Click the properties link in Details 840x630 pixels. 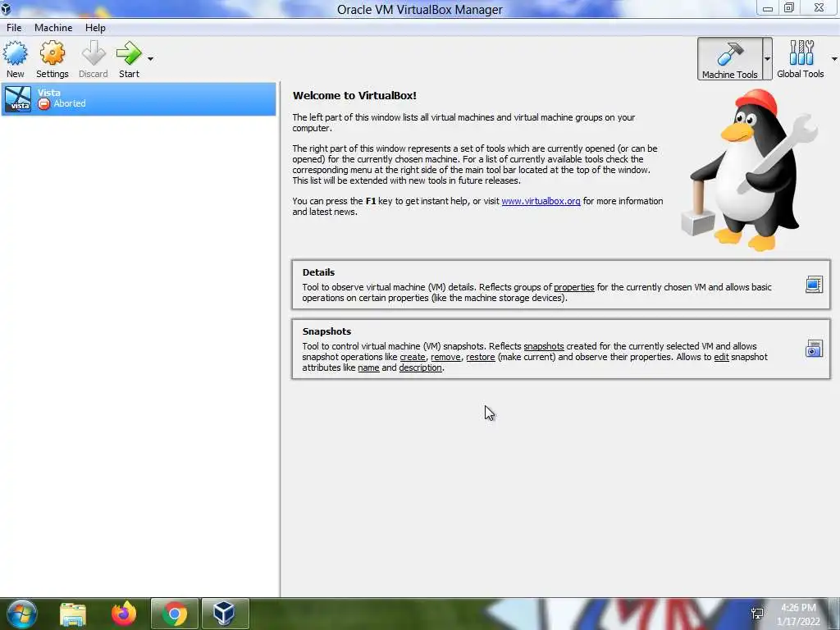[573, 287]
